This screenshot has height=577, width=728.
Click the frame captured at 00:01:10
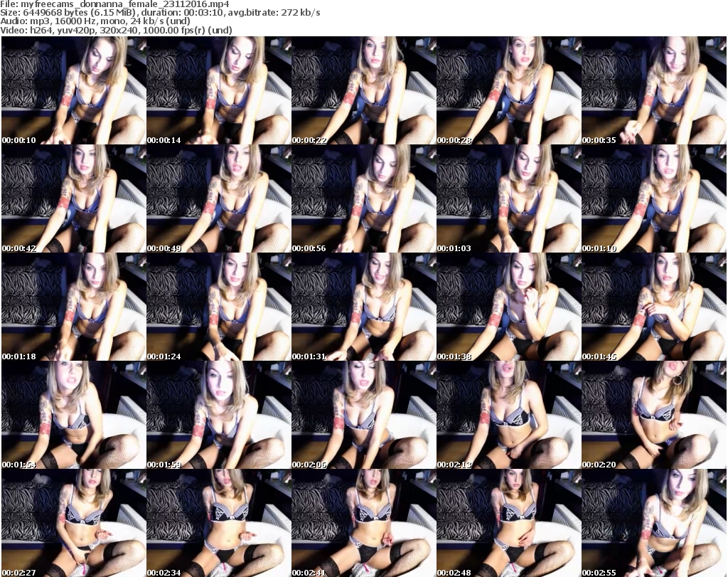[654, 198]
